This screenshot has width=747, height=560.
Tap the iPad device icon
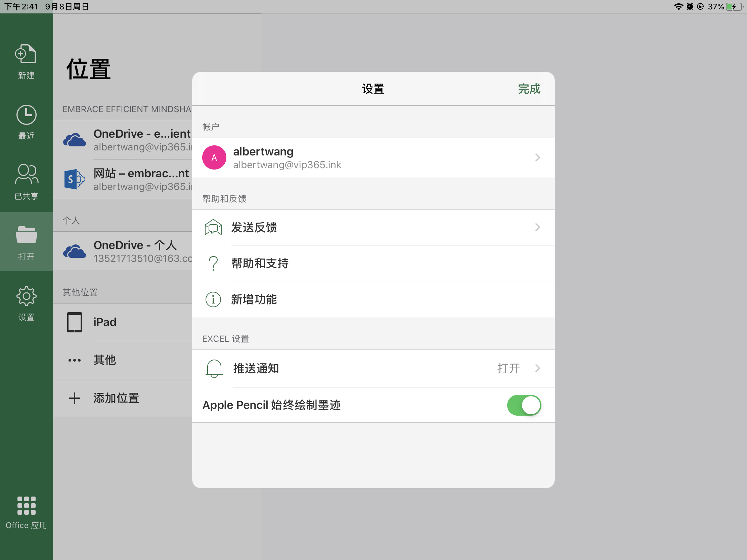coord(74,322)
